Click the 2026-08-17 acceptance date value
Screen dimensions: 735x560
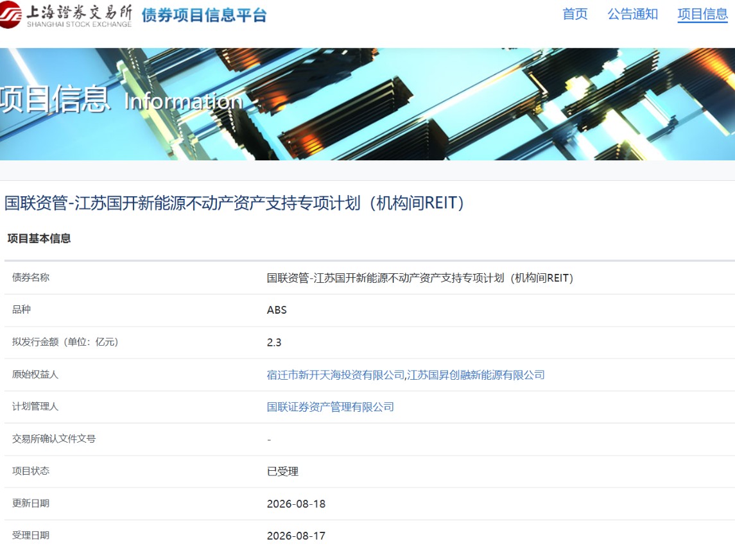click(x=297, y=536)
